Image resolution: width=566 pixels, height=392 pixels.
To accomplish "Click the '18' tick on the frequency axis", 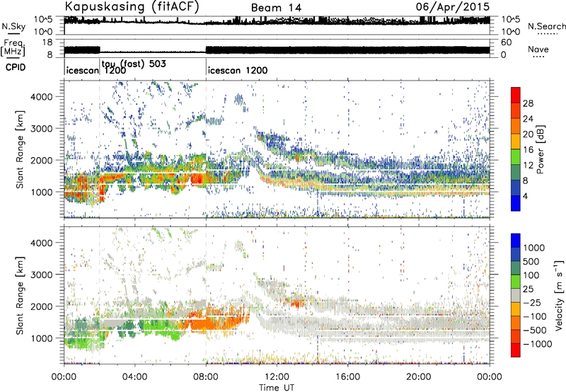I will point(47,42).
